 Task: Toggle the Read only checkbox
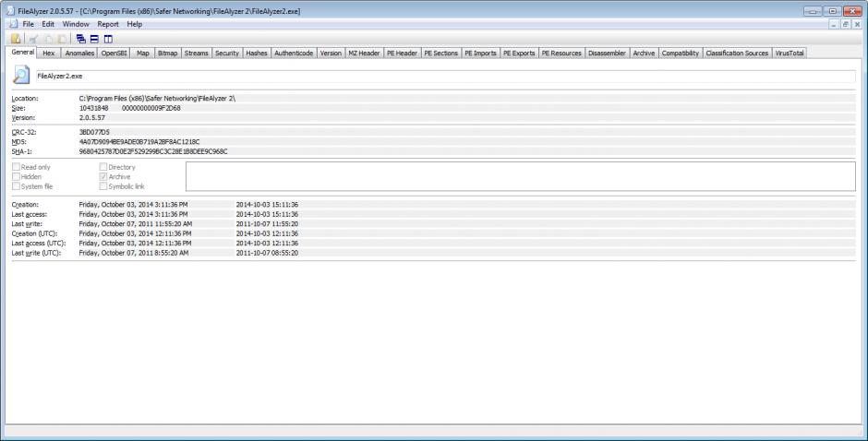point(16,167)
